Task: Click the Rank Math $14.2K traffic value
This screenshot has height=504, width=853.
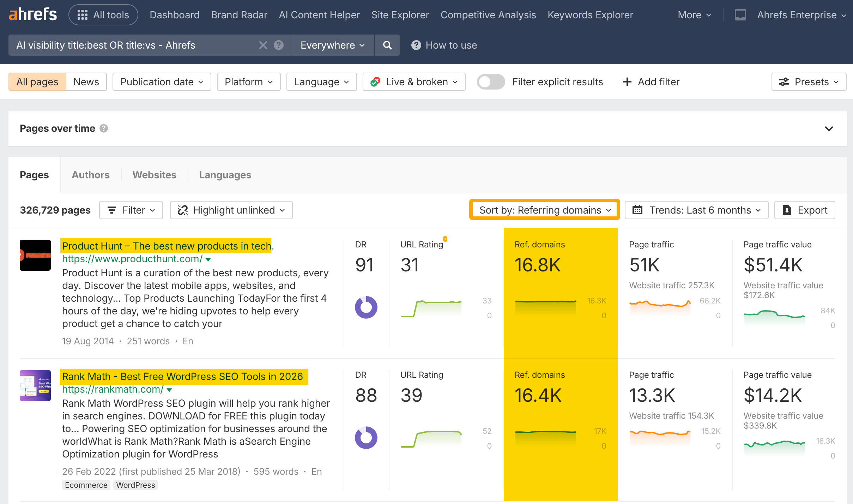Action: click(x=773, y=395)
